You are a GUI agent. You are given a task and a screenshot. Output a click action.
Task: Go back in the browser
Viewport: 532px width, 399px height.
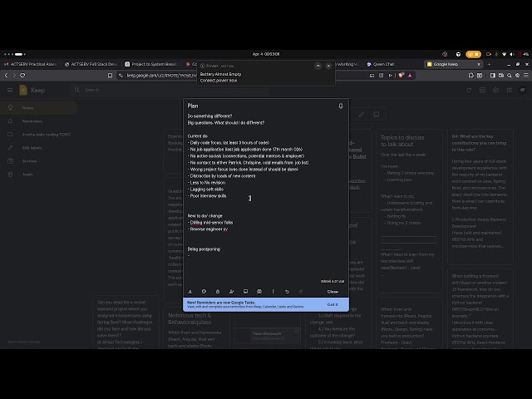point(6,76)
